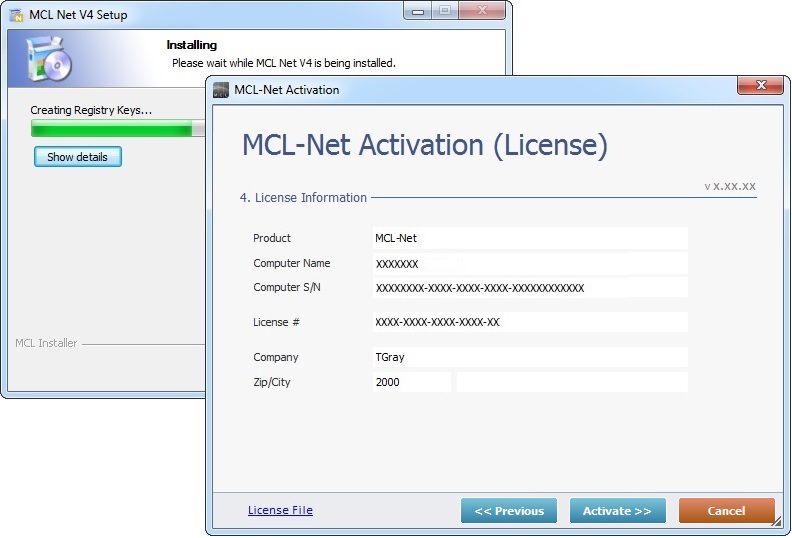Click the MCL-Net Activation title bar icon

click(221, 90)
